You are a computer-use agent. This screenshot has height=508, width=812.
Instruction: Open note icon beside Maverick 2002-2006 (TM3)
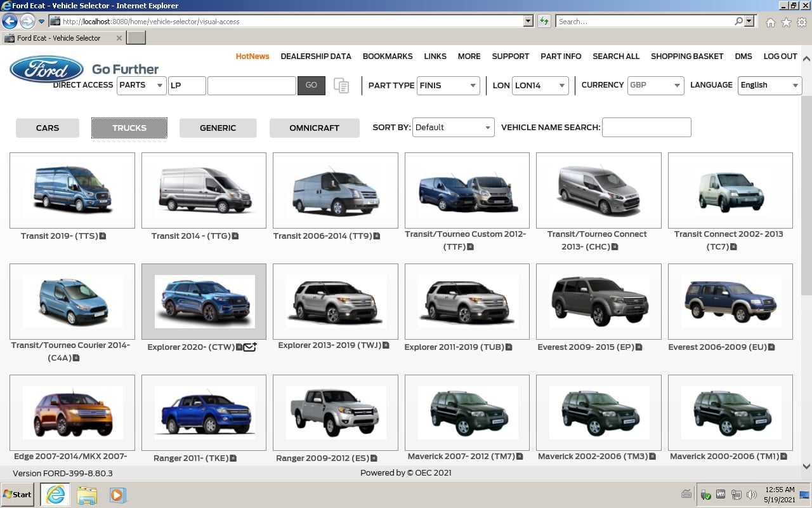[x=652, y=457]
